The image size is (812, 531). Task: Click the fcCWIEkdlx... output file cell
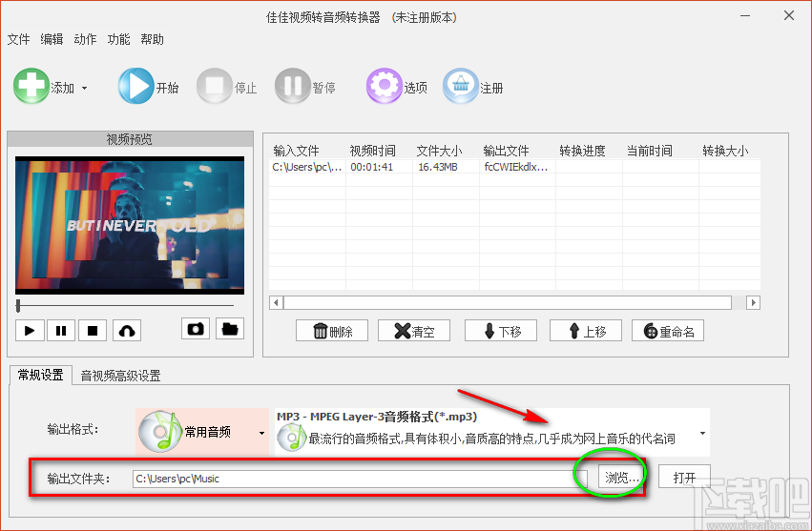coord(516,167)
